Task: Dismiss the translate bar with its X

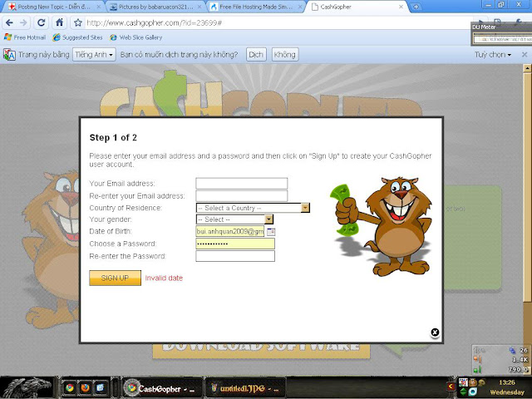Action: tap(525, 54)
